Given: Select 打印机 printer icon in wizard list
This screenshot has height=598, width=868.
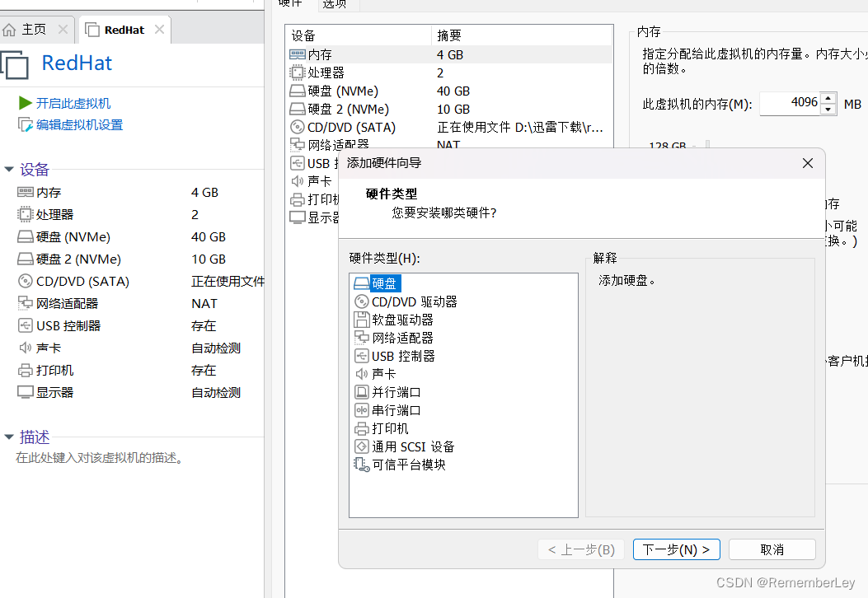Looking at the screenshot, I should (x=362, y=428).
